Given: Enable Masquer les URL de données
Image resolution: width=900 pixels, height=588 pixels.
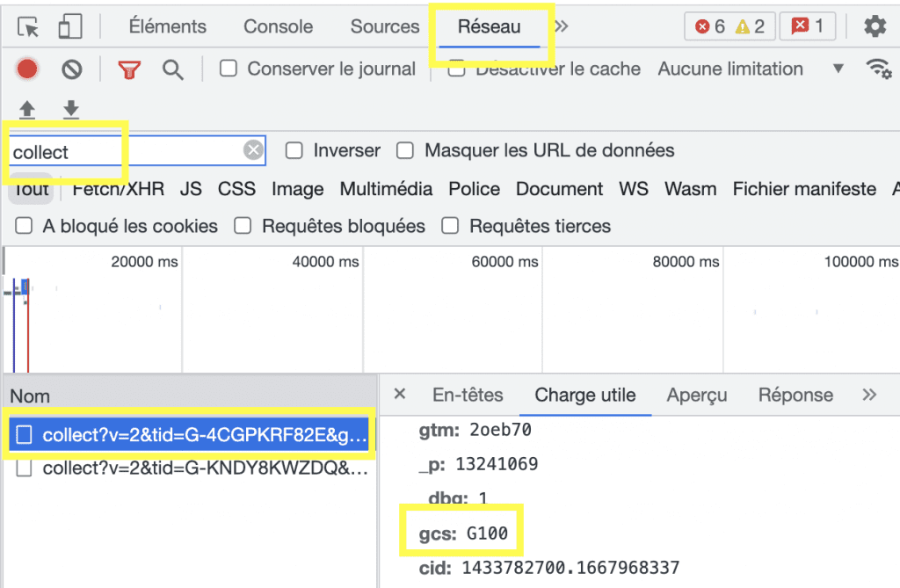Looking at the screenshot, I should (x=405, y=151).
